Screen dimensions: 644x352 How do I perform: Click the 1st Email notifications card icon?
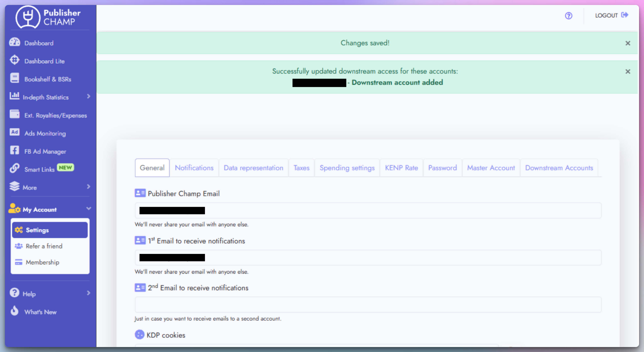click(x=140, y=240)
